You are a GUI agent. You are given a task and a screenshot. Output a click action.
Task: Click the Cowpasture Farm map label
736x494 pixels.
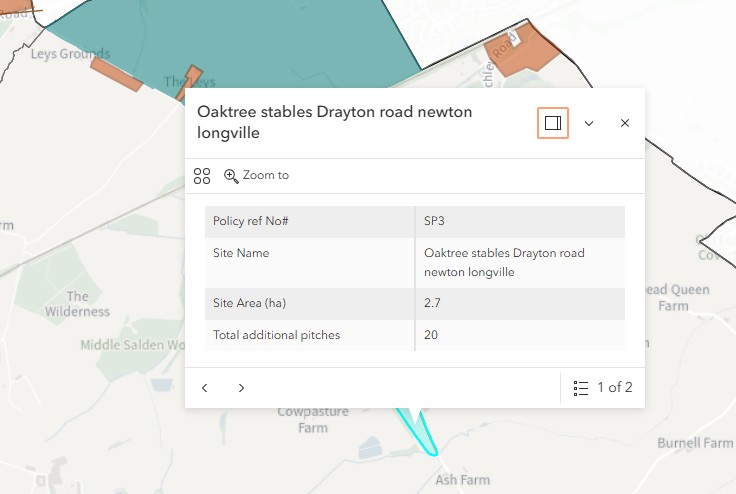pyautogui.click(x=313, y=420)
